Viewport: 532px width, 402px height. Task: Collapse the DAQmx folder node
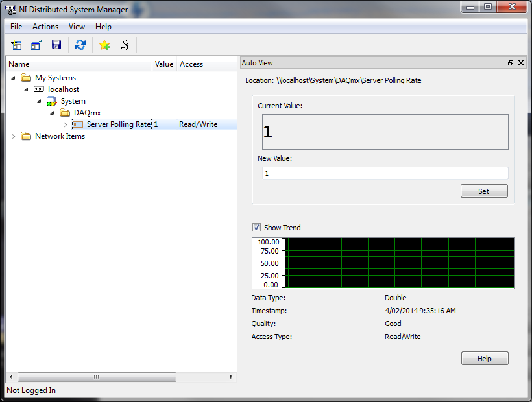52,113
